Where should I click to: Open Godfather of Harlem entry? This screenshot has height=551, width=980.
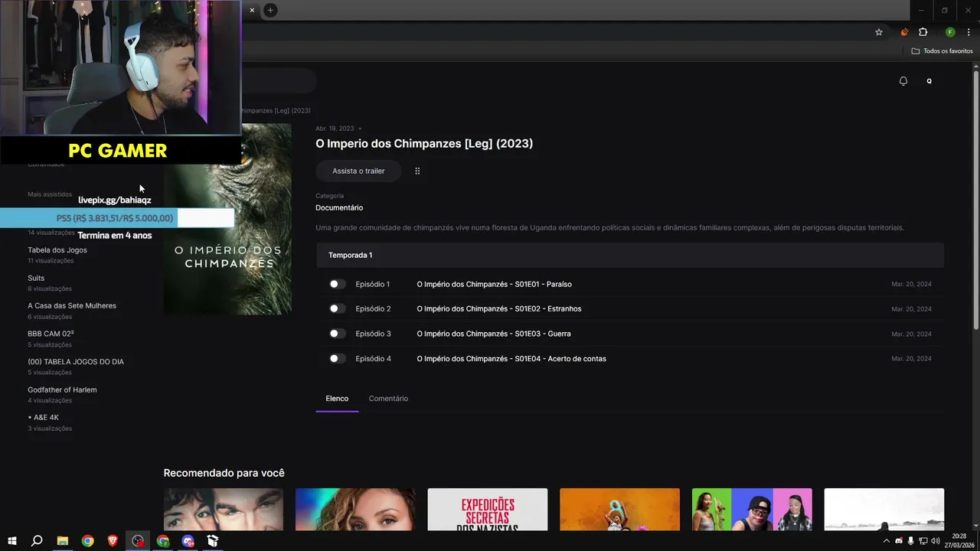pos(62,390)
